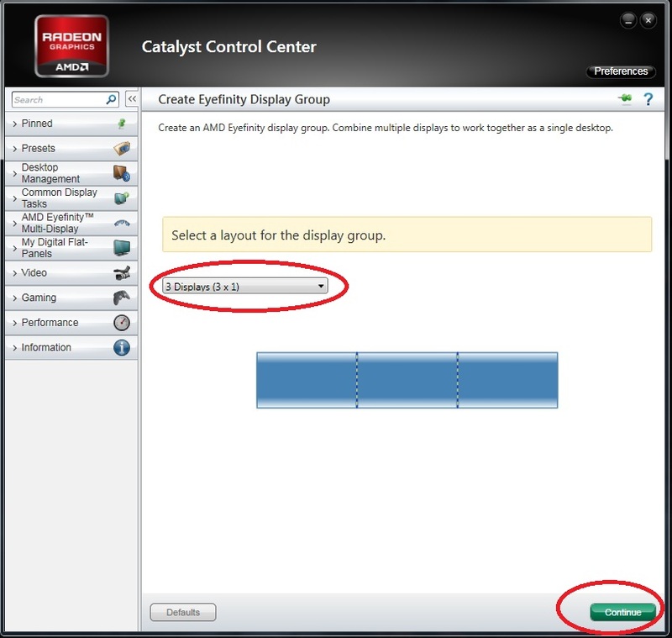Image resolution: width=672 pixels, height=638 pixels.
Task: Click the Performance gauge icon
Action: coord(122,323)
